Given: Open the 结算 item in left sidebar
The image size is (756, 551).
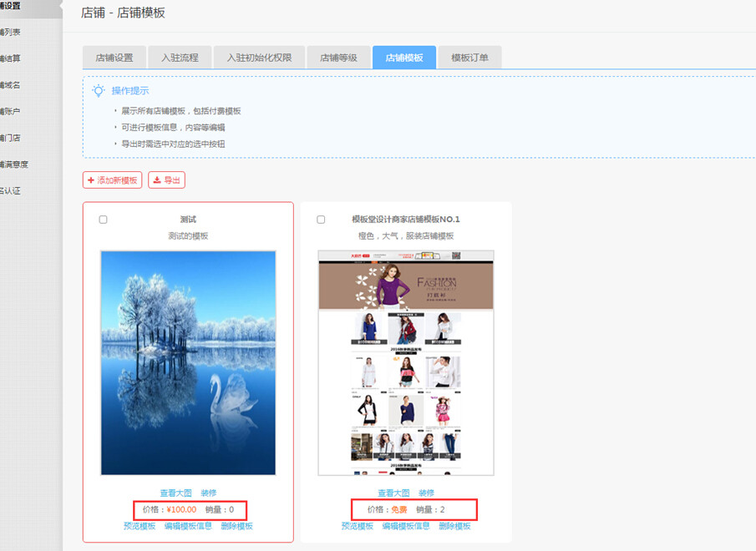Looking at the screenshot, I should (x=10, y=58).
